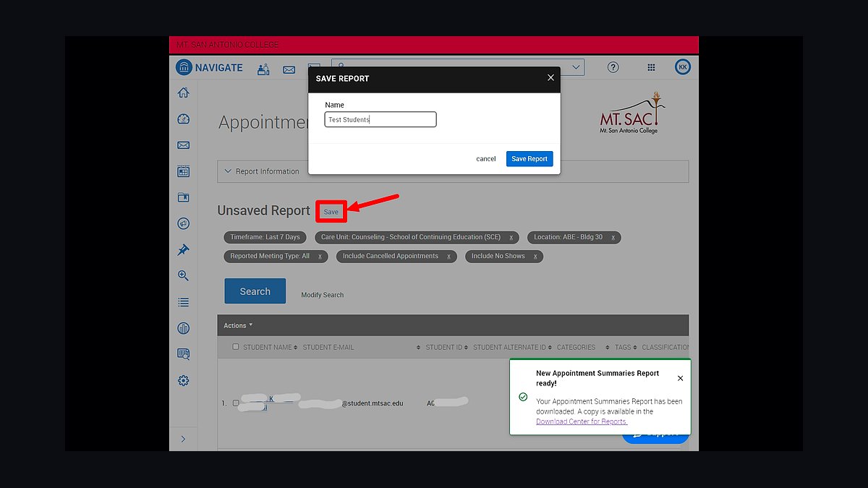Click Save next to Unsaved Report
The image size is (868, 488).
[331, 212]
